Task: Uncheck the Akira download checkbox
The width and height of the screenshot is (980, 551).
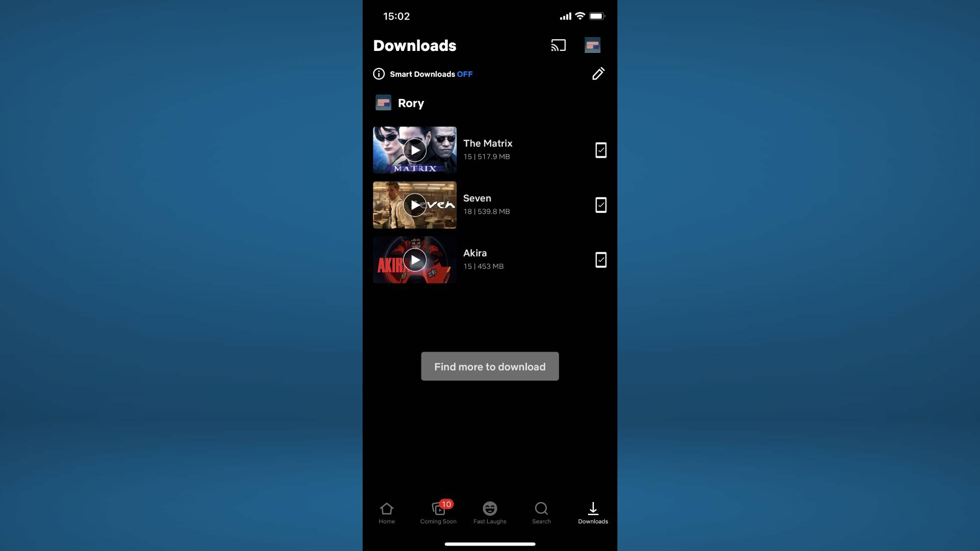Action: coord(600,260)
